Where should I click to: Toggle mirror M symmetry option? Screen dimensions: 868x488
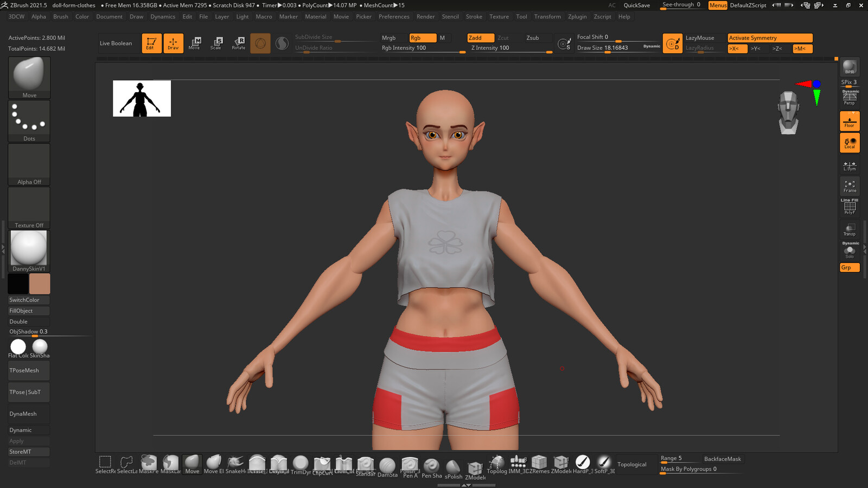(x=802, y=49)
